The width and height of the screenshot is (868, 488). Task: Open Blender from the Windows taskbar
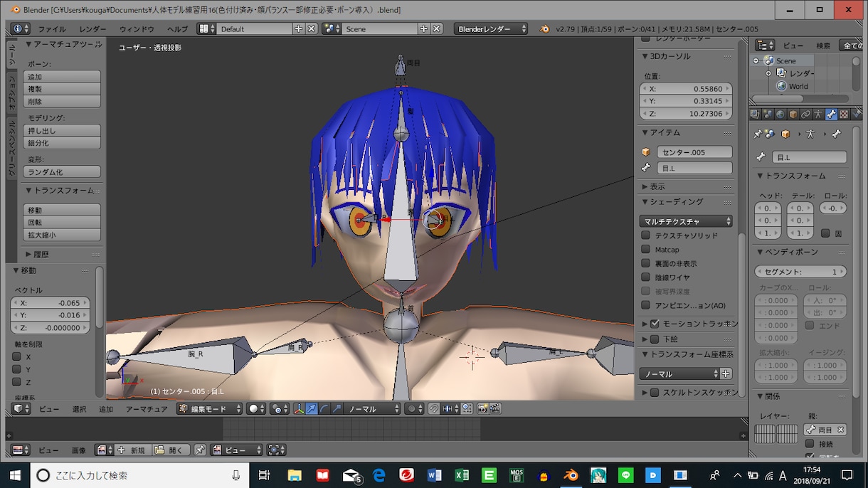tap(571, 475)
